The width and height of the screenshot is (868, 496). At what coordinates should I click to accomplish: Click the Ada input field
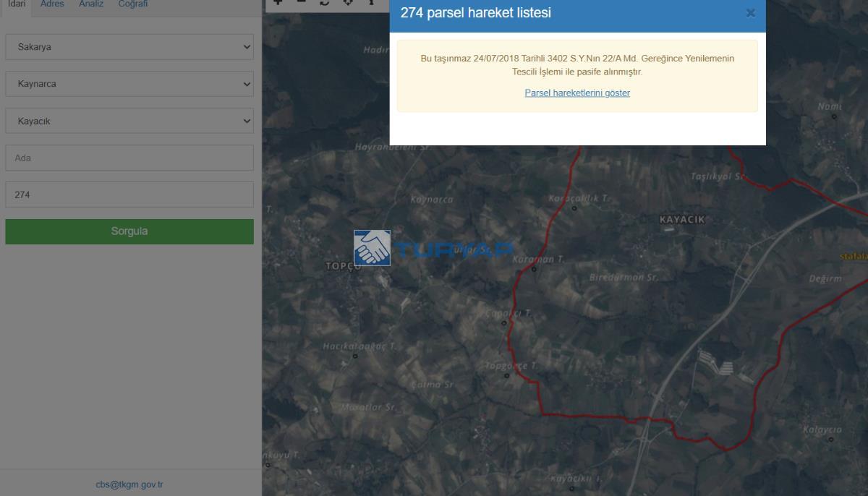[x=129, y=158]
